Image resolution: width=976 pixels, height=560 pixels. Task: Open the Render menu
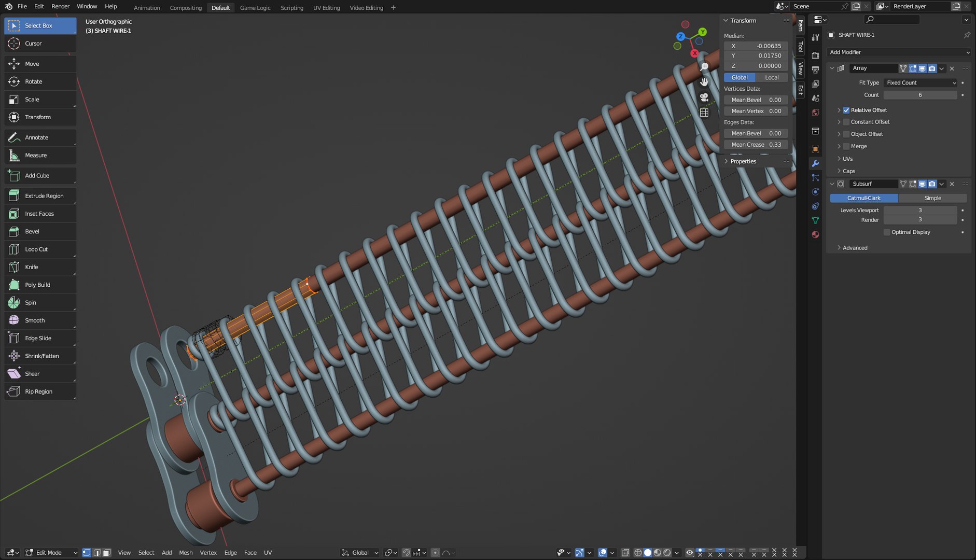[60, 6]
